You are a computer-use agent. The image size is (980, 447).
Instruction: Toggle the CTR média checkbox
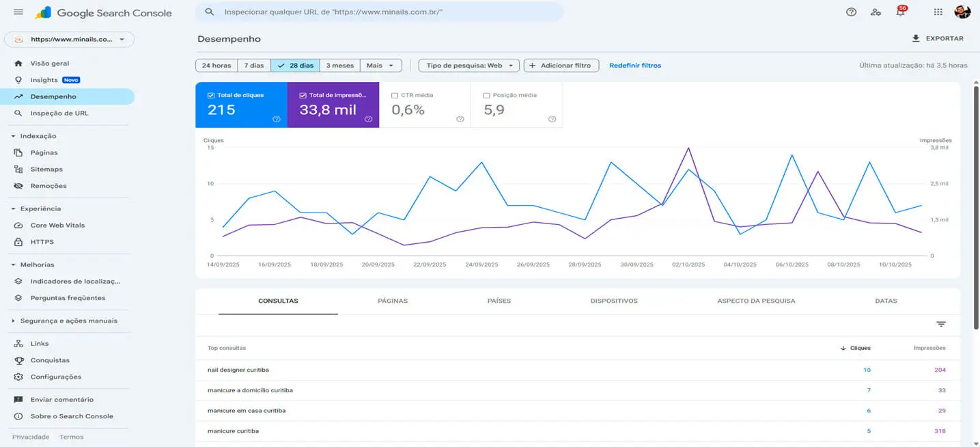[x=395, y=96]
